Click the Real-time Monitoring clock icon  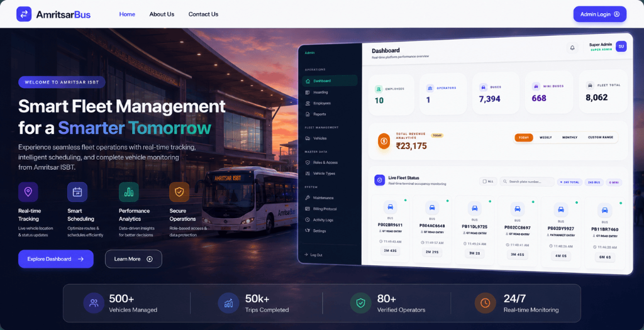click(485, 304)
